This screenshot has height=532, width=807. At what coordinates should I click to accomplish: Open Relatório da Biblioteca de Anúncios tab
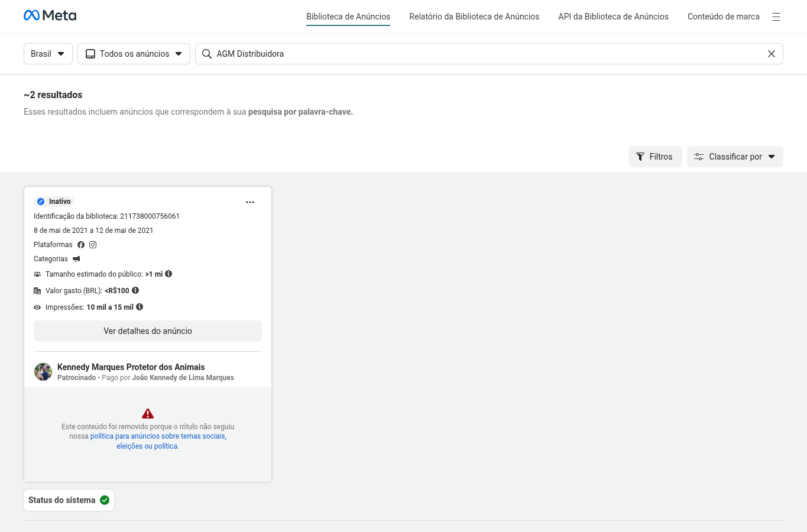(474, 17)
